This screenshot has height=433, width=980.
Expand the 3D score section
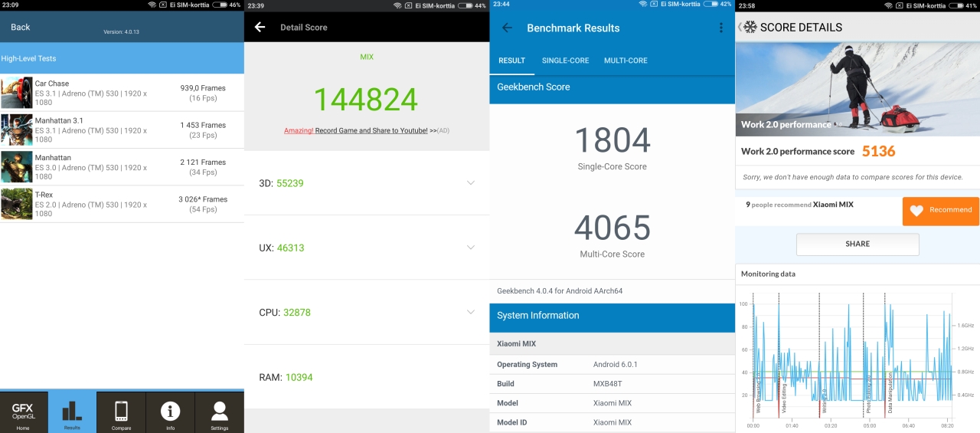(470, 182)
